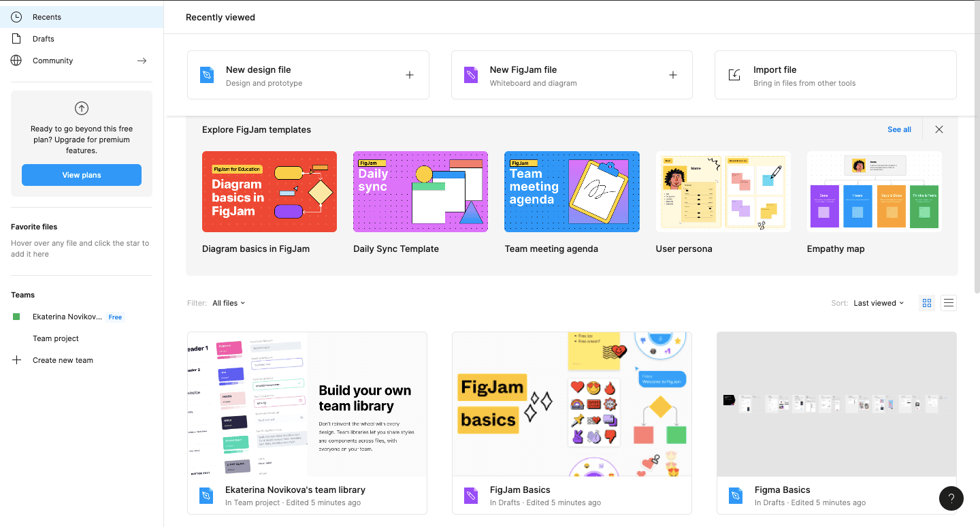Screen dimensions: 980x527
Task: Click the Ekaterina Novikova's team library filename
Action: pyautogui.click(x=295, y=490)
